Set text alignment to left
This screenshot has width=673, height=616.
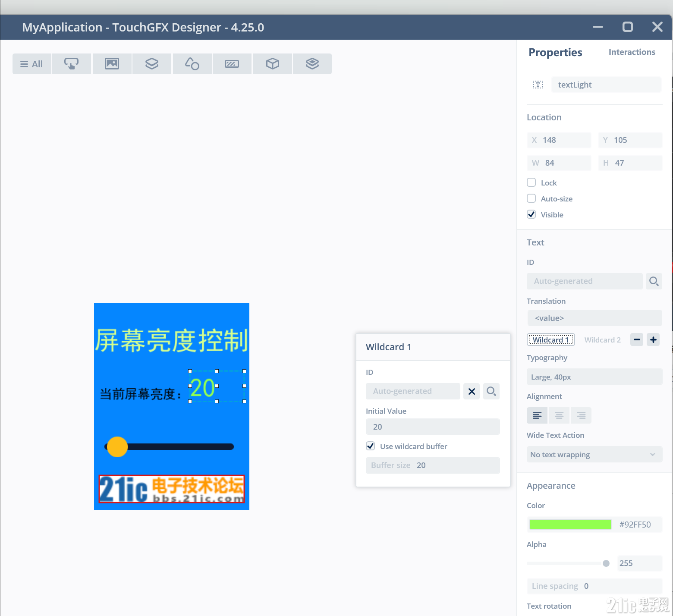537,415
